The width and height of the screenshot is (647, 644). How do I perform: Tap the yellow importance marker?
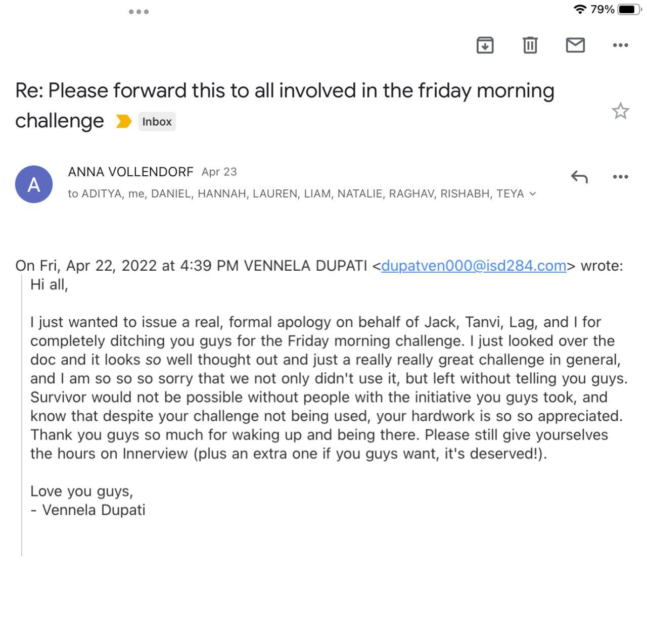pyautogui.click(x=123, y=122)
